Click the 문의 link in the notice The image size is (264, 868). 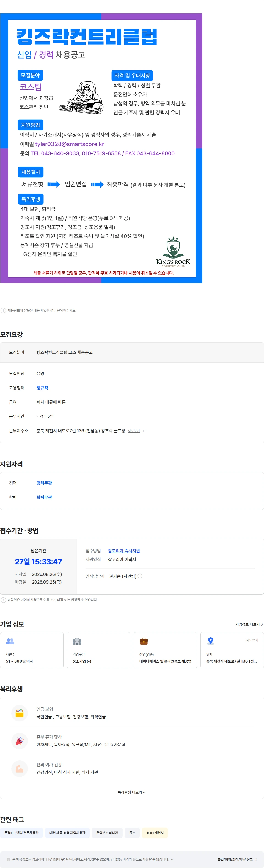tap(60, 310)
